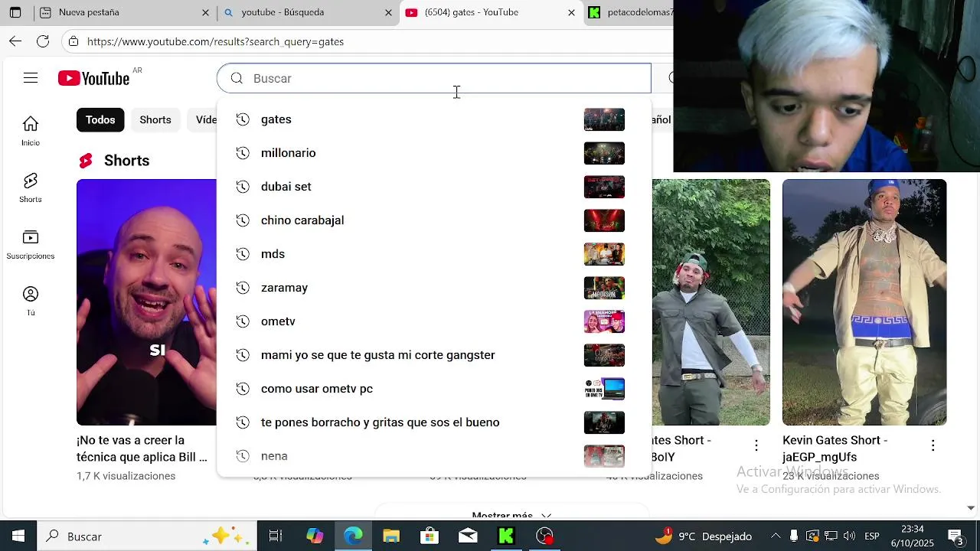Open Microsoft Store from the taskbar

coord(430,536)
